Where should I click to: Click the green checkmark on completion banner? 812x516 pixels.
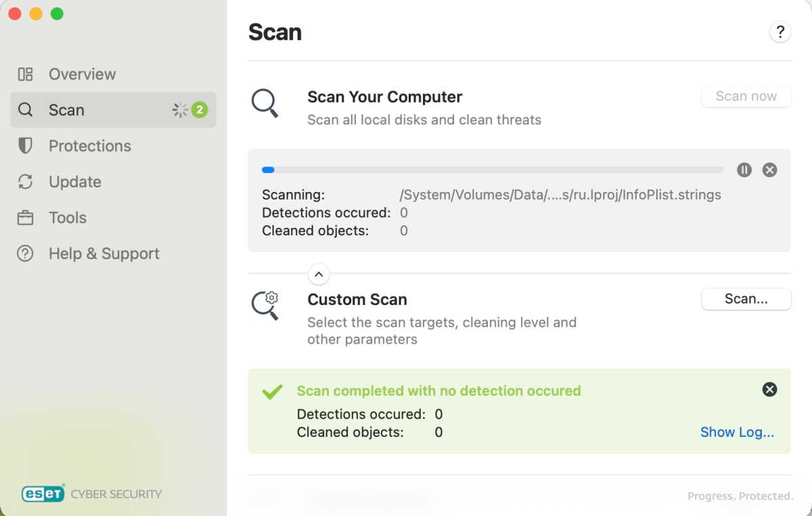[x=271, y=390]
